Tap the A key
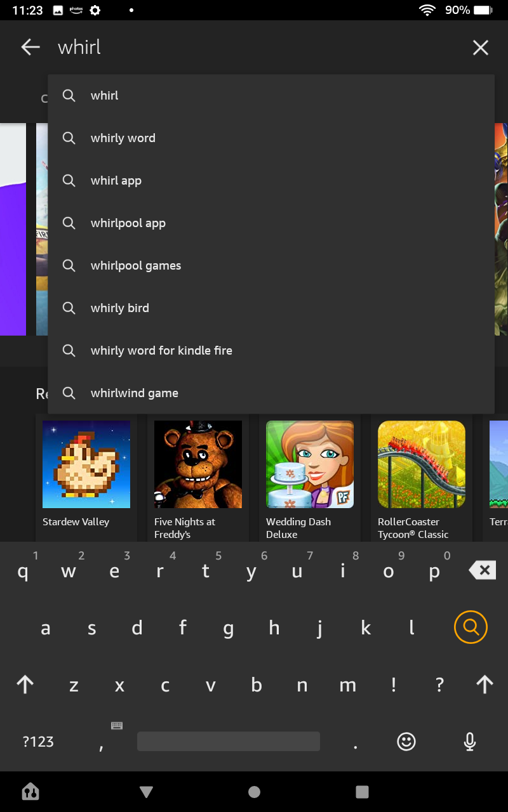 (x=46, y=628)
